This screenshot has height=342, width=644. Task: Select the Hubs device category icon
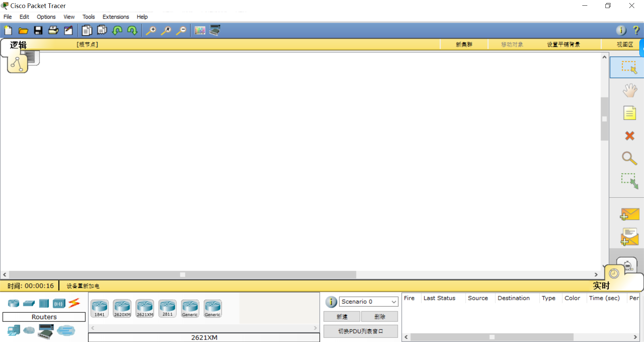click(x=44, y=303)
